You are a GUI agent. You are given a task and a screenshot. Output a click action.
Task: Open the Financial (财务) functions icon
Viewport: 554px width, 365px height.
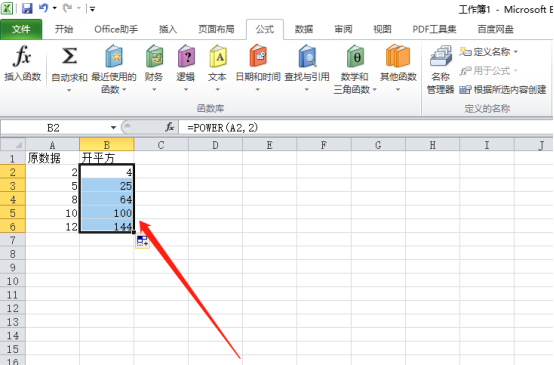click(x=154, y=56)
